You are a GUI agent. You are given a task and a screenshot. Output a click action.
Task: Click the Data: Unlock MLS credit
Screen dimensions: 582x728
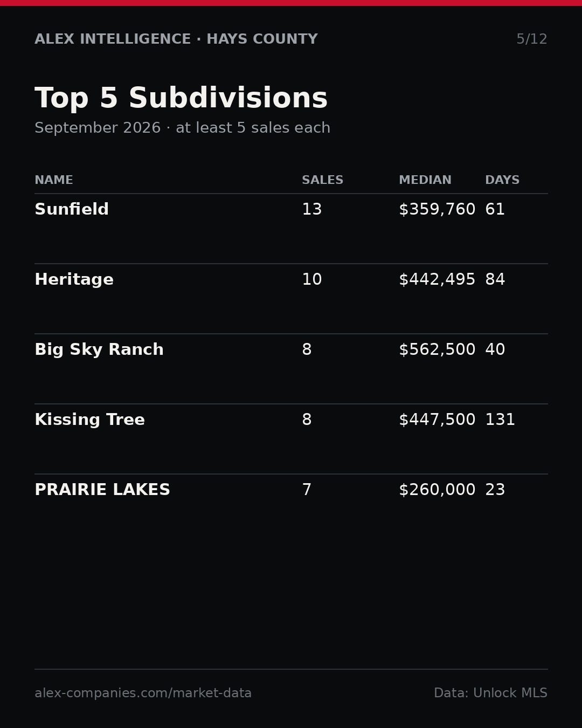(x=490, y=693)
